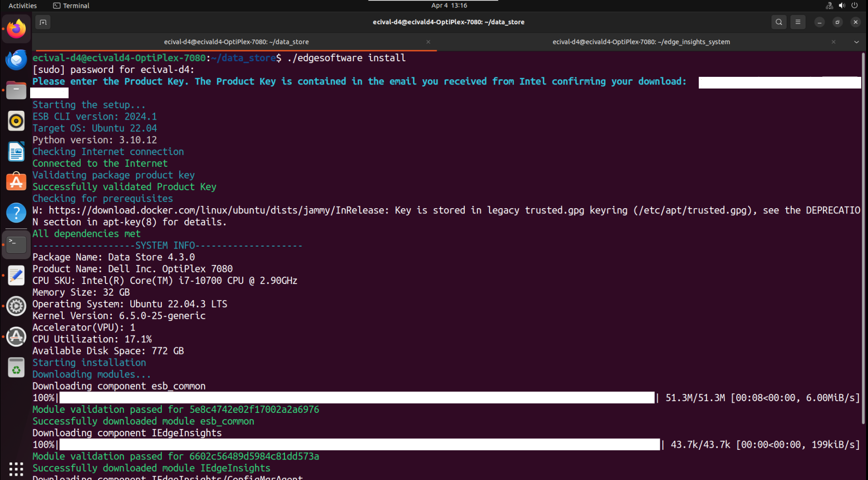The width and height of the screenshot is (868, 480).
Task: Close the edge_insights_system terminal tab
Action: tap(833, 42)
